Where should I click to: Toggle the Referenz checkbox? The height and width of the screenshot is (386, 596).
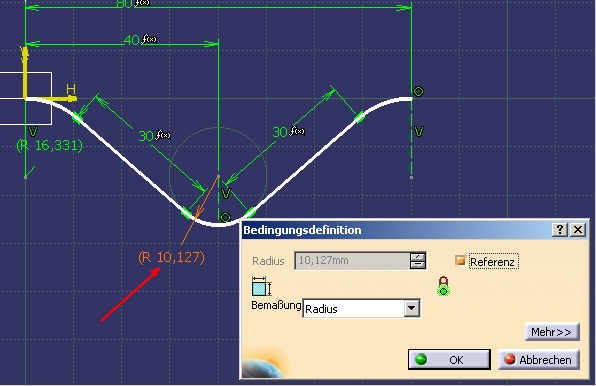460,261
